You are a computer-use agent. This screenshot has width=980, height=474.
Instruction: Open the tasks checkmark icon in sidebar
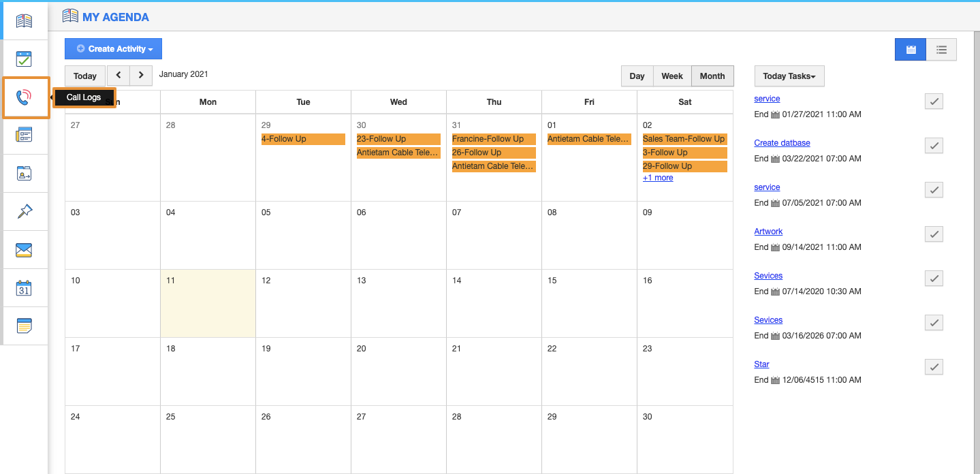click(x=24, y=59)
